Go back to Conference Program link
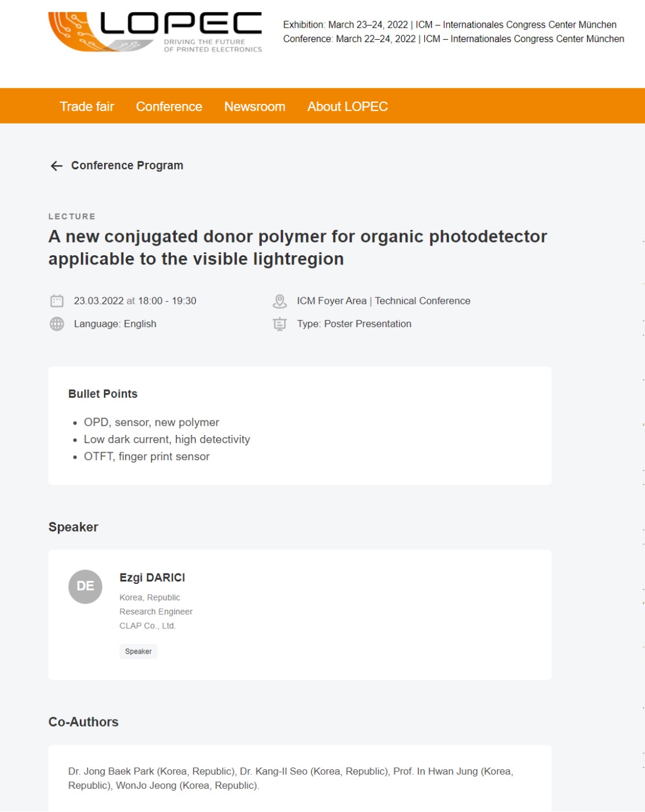Viewport: 645px width, 812px height. coord(127,166)
